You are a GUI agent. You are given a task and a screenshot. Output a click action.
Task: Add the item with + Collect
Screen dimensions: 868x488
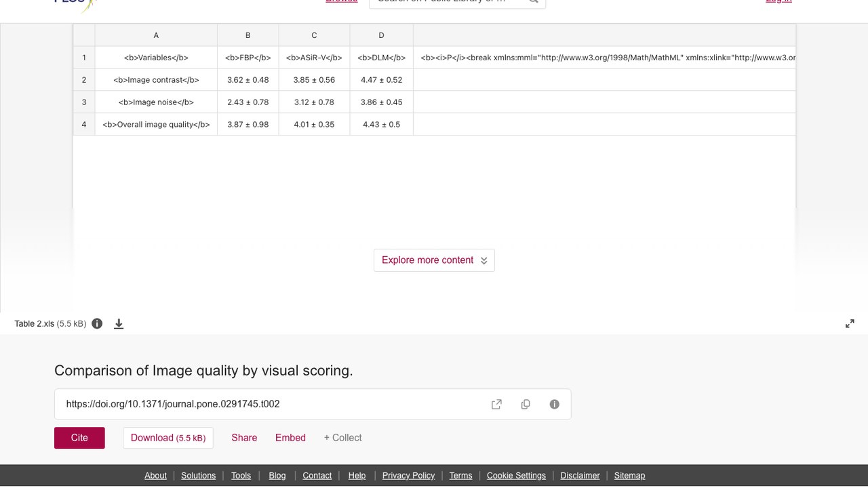(342, 438)
